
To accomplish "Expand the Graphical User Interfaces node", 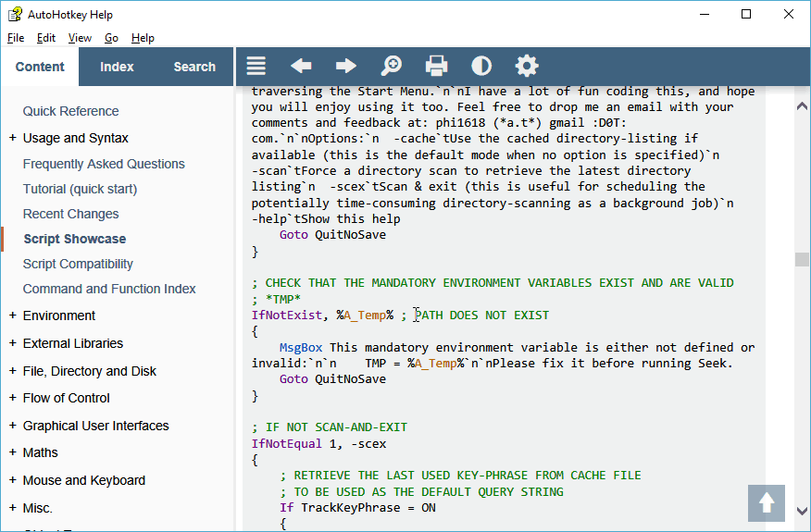I will 13,426.
